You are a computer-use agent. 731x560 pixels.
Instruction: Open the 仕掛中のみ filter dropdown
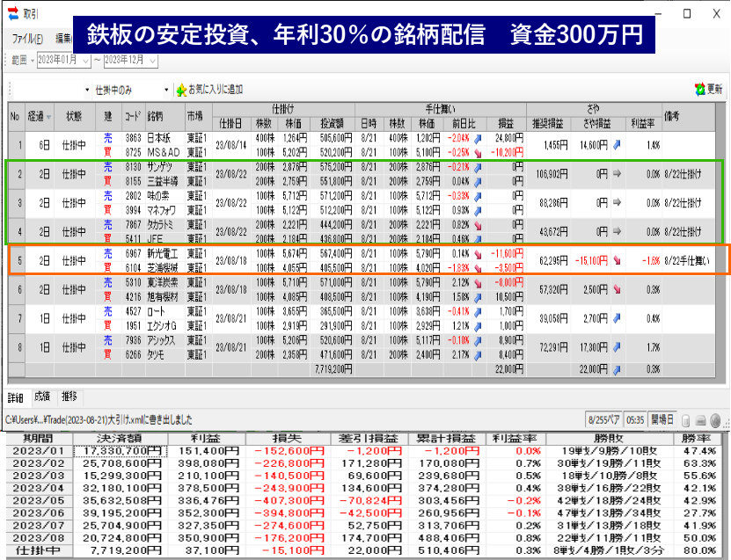pos(167,90)
